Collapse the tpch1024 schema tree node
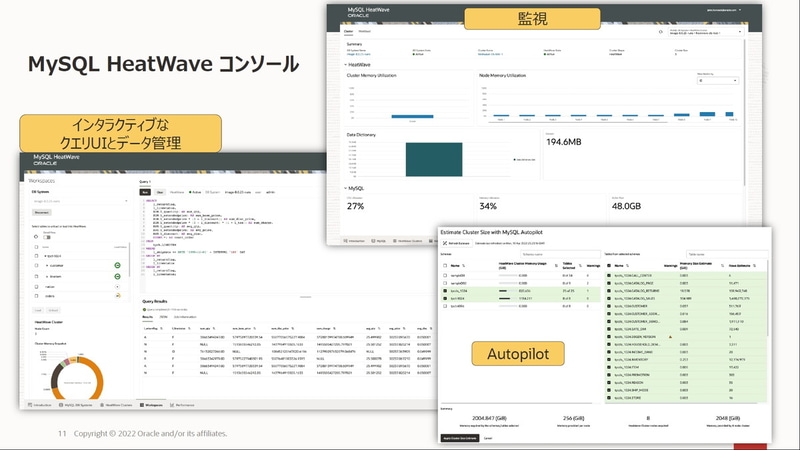 point(45,256)
